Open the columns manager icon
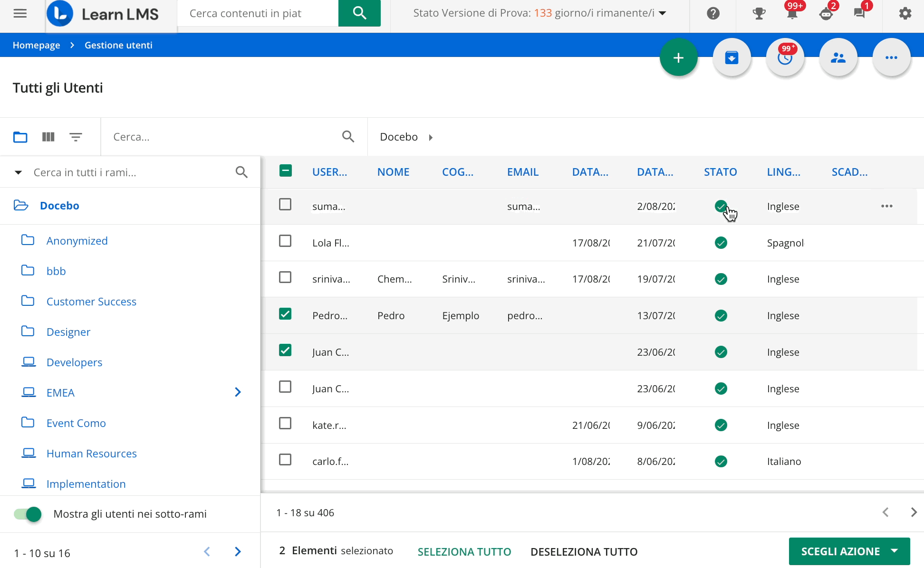 [48, 137]
